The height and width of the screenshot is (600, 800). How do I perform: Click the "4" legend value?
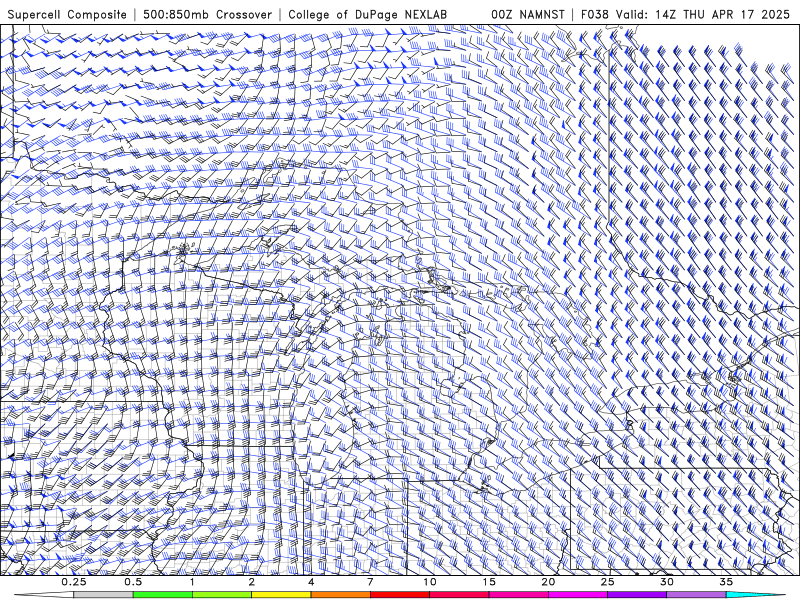[311, 582]
